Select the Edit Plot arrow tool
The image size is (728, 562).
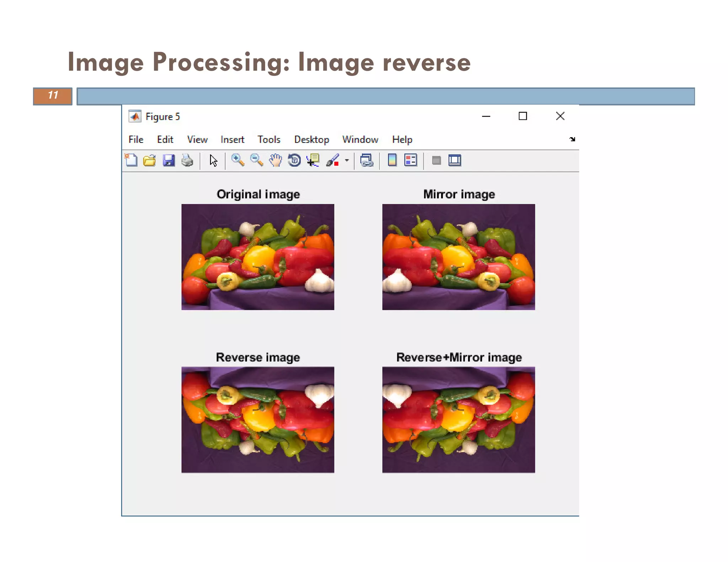click(213, 161)
